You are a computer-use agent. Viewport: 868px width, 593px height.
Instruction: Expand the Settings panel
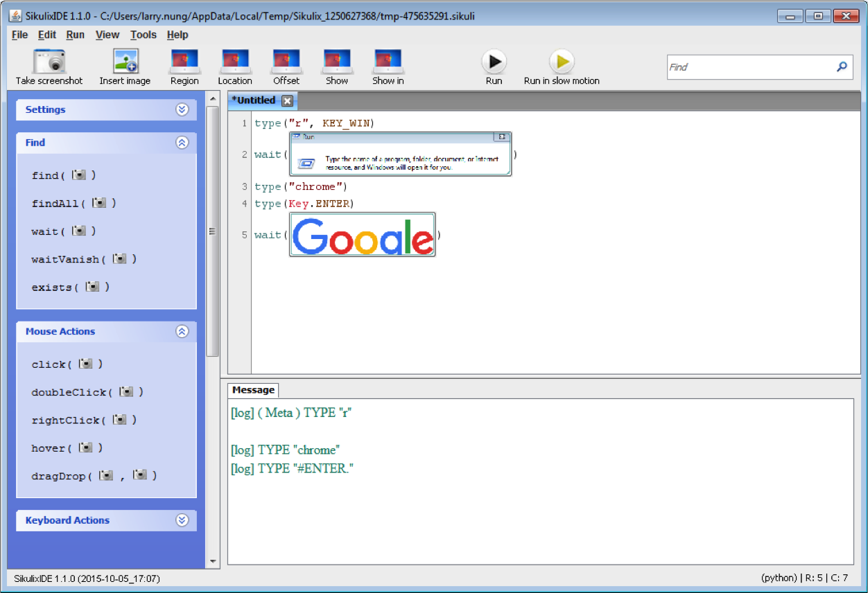[x=182, y=109]
